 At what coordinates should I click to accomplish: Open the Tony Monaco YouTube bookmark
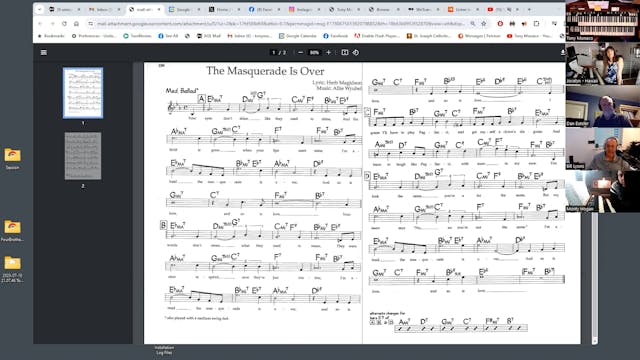[529, 36]
